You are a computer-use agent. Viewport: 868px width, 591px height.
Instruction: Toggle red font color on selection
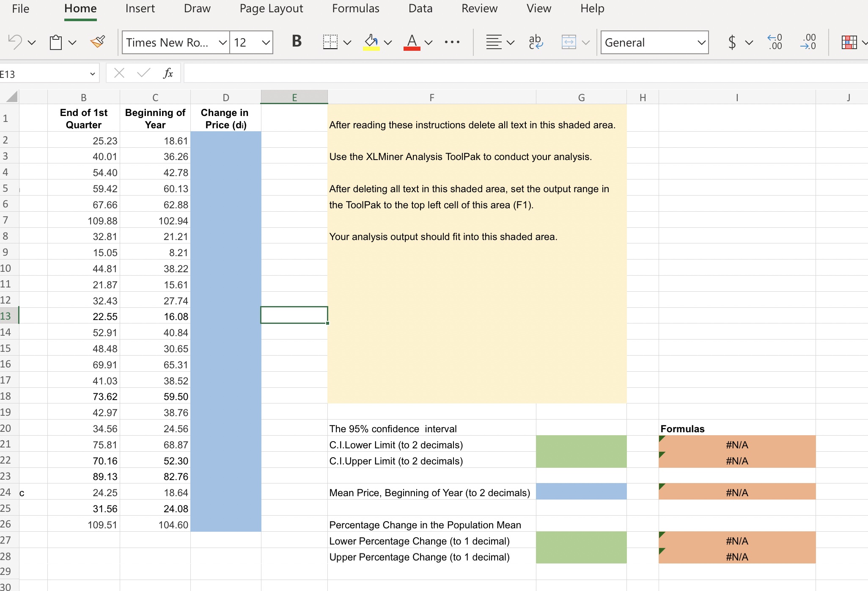(x=412, y=42)
